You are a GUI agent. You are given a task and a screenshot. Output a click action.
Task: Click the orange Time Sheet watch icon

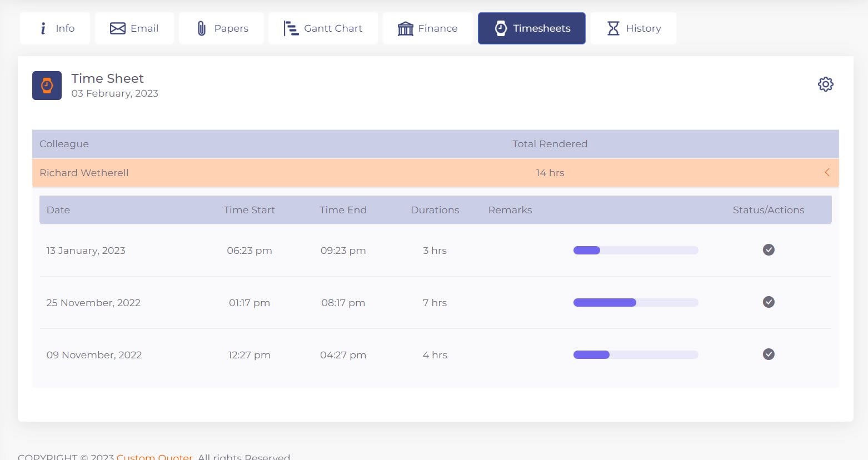(x=47, y=85)
